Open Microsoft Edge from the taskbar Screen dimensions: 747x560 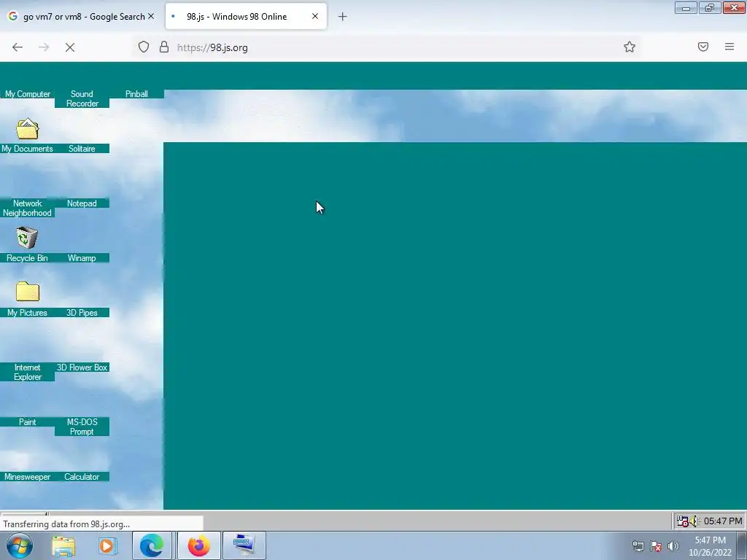point(152,545)
